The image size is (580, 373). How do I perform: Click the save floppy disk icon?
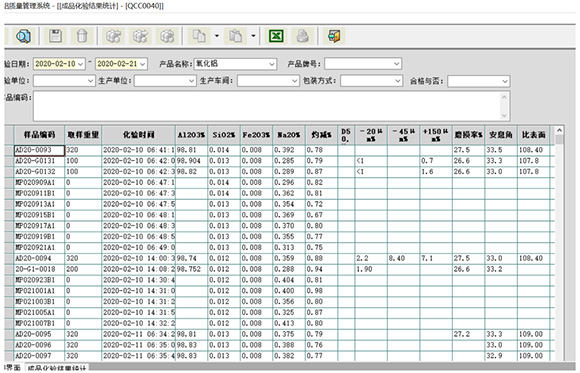(55, 36)
